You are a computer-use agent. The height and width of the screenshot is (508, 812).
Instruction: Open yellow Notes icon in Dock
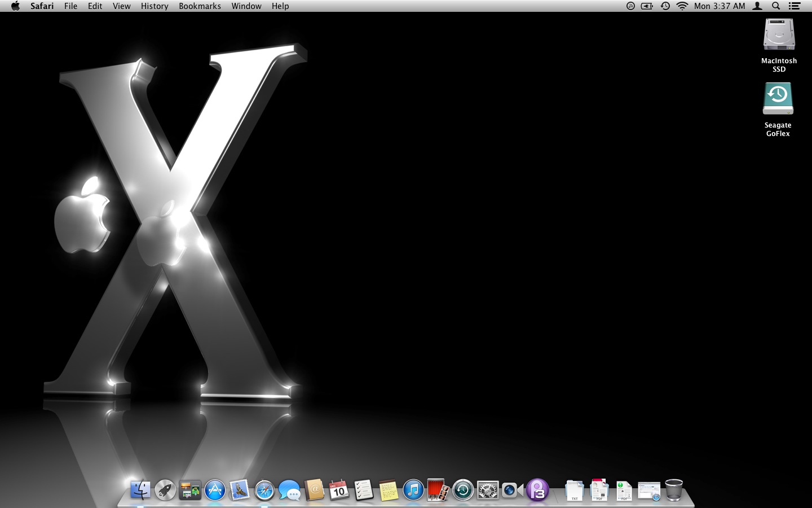(389, 490)
